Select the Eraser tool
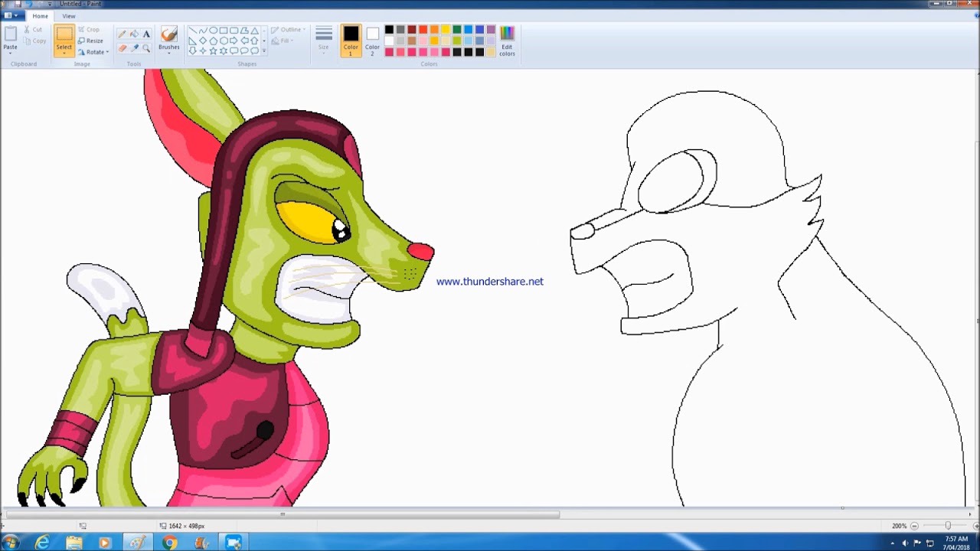Viewport: 980px width, 551px height. 122,47
